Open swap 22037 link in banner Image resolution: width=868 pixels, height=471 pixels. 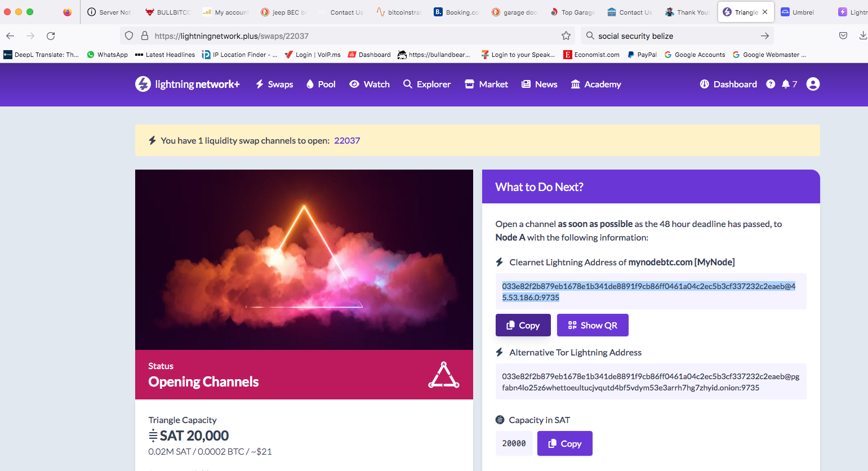pos(347,141)
